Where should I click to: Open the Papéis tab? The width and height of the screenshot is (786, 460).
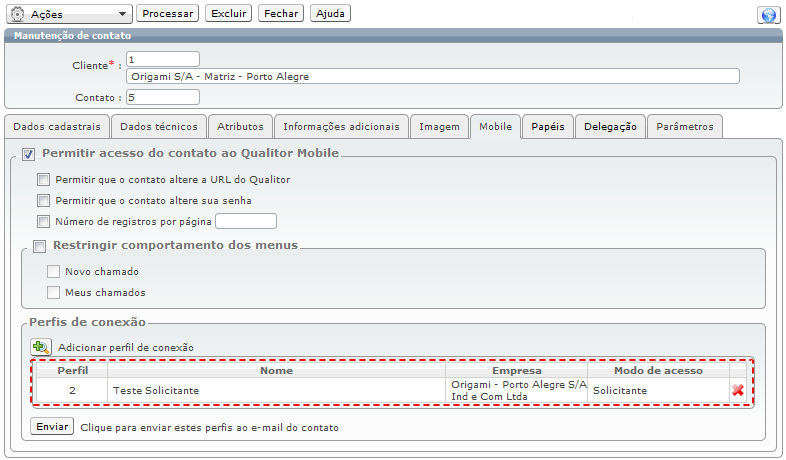coord(547,127)
